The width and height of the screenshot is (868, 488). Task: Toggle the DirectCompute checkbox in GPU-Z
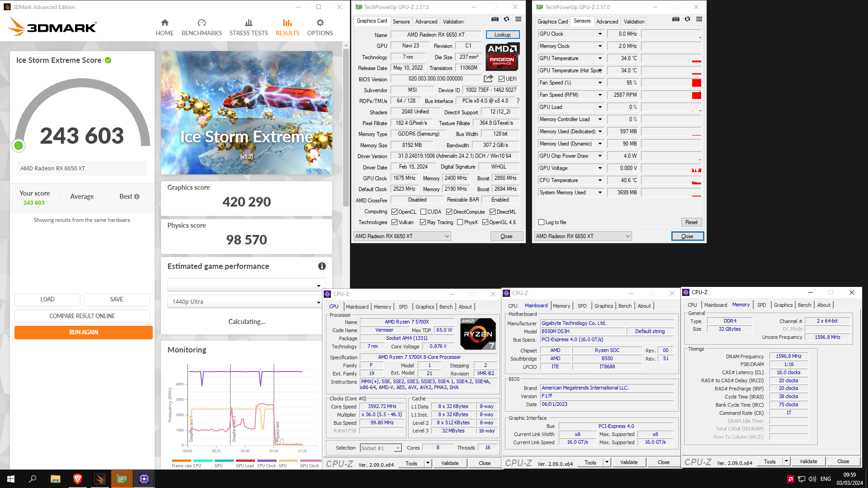point(449,212)
